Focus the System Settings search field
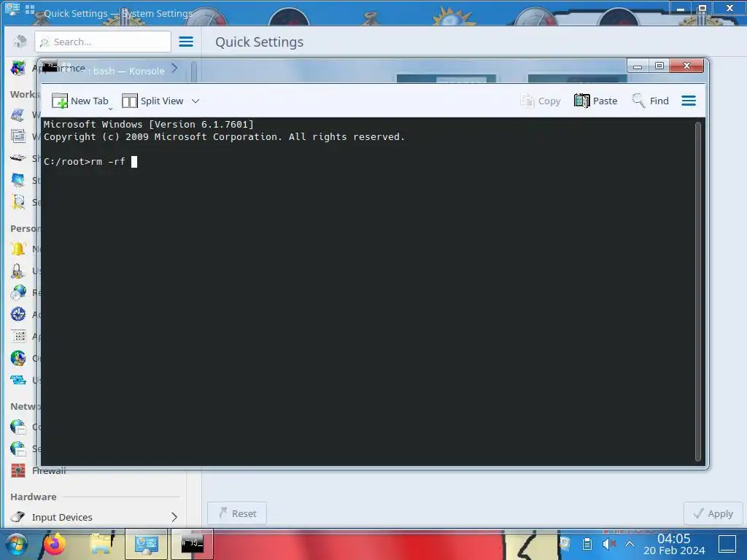 (x=103, y=42)
